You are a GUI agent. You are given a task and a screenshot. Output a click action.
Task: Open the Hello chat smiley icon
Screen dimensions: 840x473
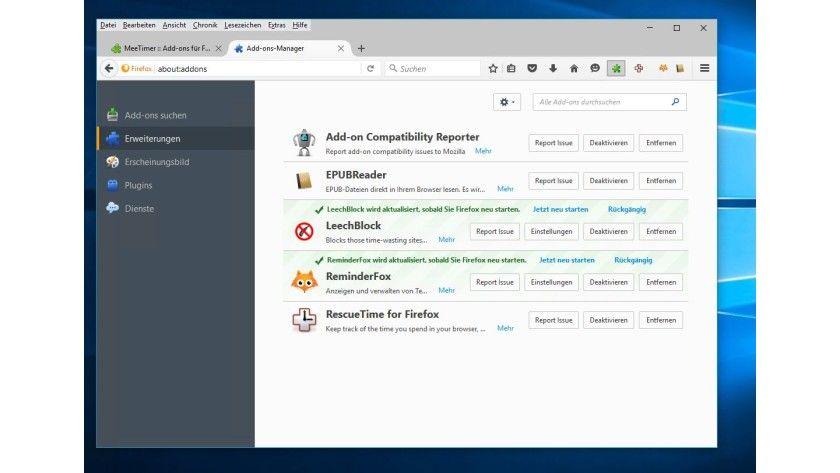pos(595,69)
